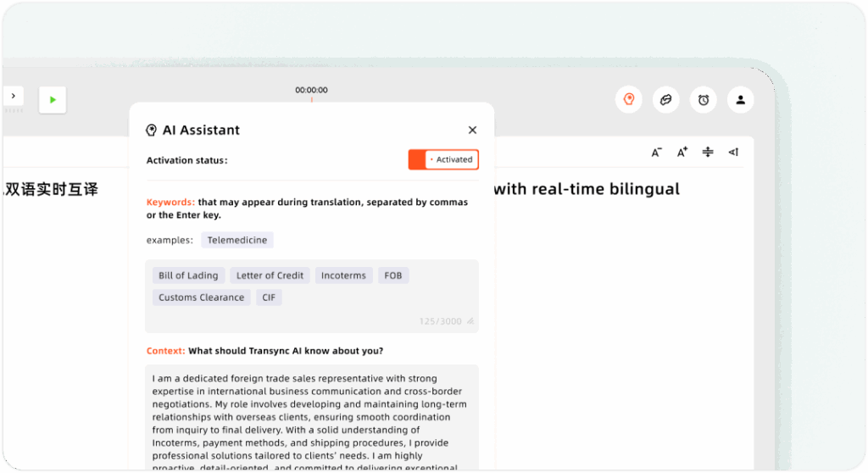Open the AI Assistant head icon
This screenshot has width=868, height=473.
tap(628, 100)
